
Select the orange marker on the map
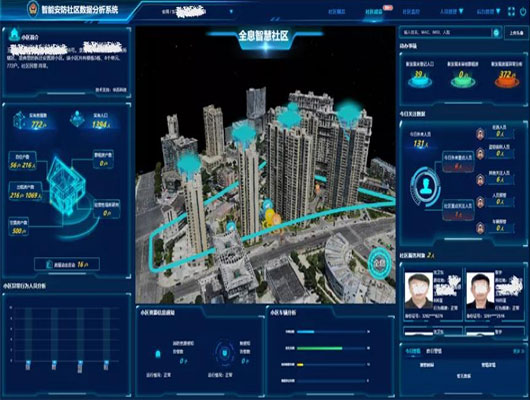tap(276, 220)
